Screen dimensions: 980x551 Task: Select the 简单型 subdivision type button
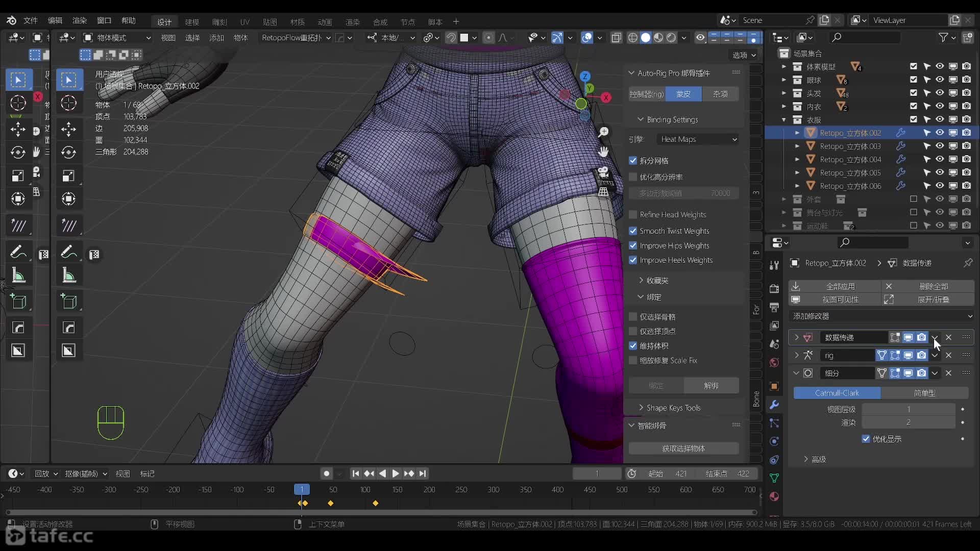tap(924, 393)
